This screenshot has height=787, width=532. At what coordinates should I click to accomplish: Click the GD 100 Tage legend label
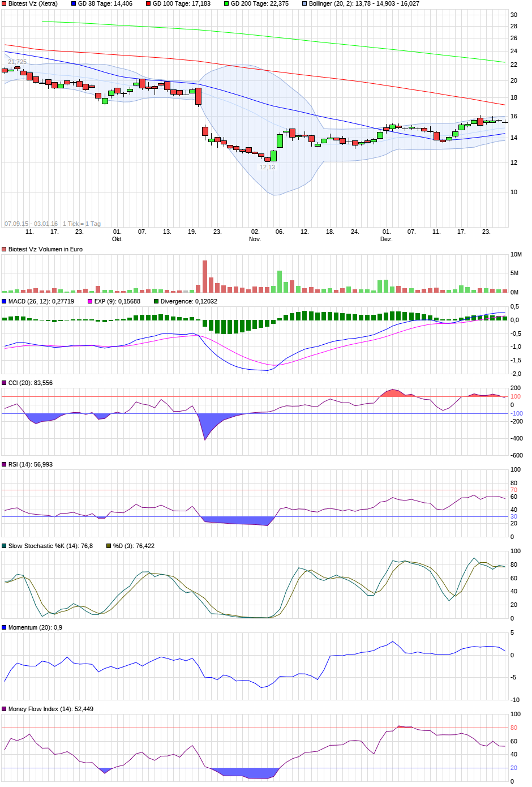click(181, 4)
